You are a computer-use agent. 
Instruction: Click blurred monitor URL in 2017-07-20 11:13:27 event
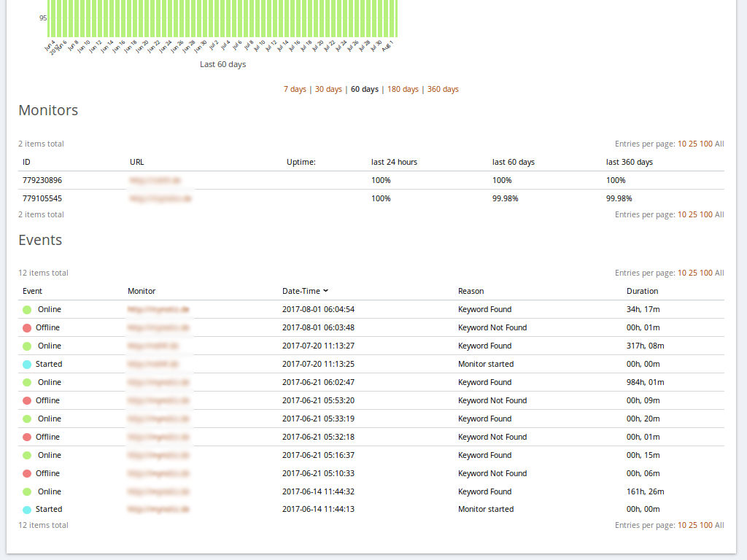point(153,346)
